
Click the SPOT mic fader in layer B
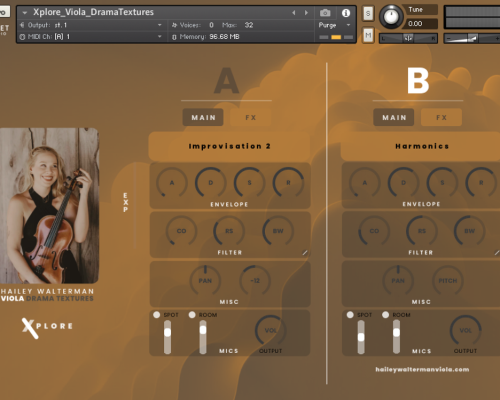click(361, 337)
